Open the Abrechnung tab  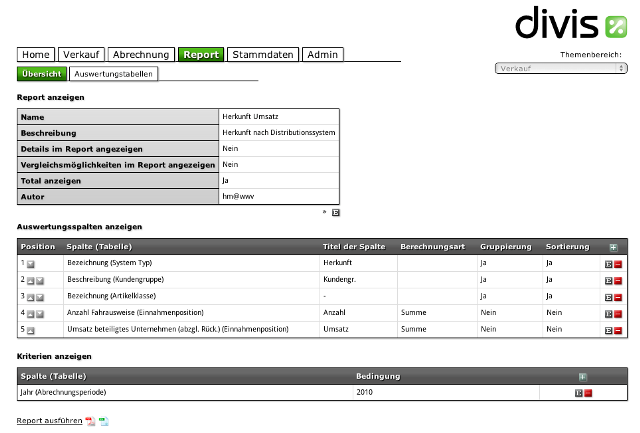pyautogui.click(x=140, y=54)
